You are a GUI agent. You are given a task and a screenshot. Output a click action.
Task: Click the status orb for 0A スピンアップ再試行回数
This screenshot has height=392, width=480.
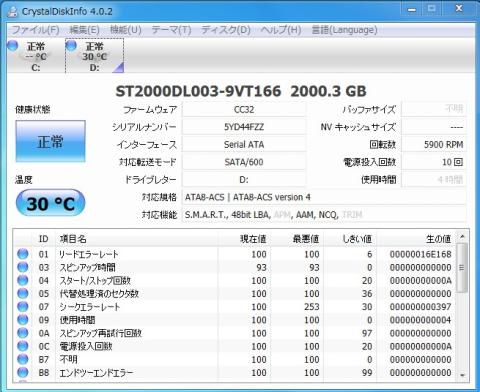point(23,333)
